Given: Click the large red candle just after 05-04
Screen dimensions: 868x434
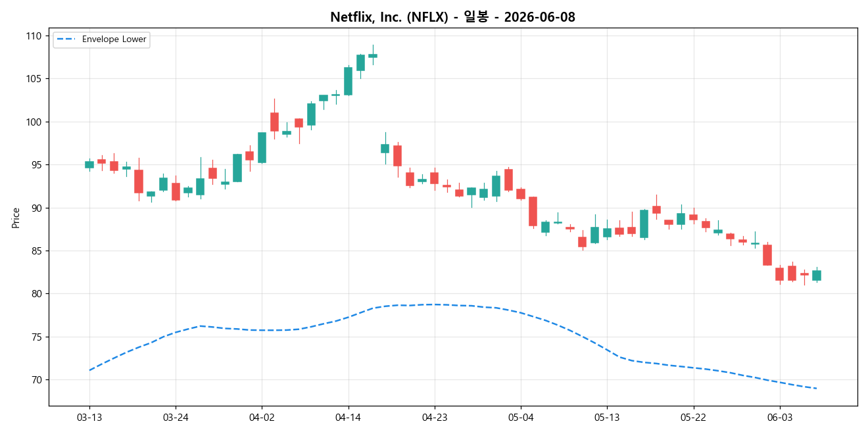Looking at the screenshot, I should pyautogui.click(x=533, y=211).
